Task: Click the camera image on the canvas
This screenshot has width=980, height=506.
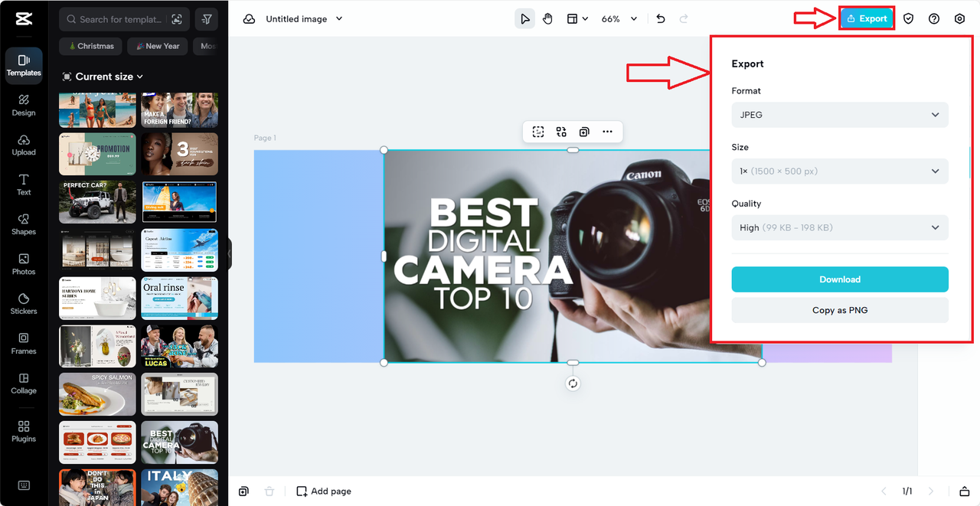Action: (573, 256)
